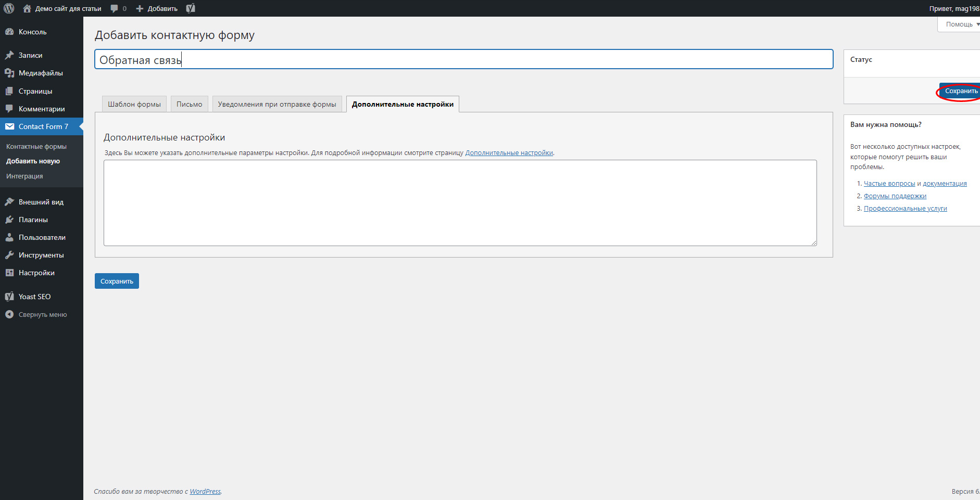Click into the form title input field
980x500 pixels.
(x=463, y=59)
